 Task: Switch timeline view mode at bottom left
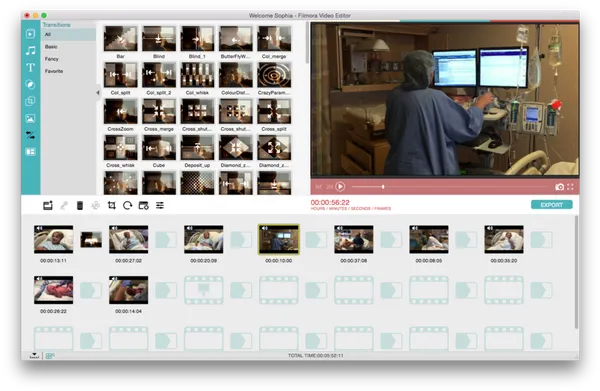coord(50,356)
